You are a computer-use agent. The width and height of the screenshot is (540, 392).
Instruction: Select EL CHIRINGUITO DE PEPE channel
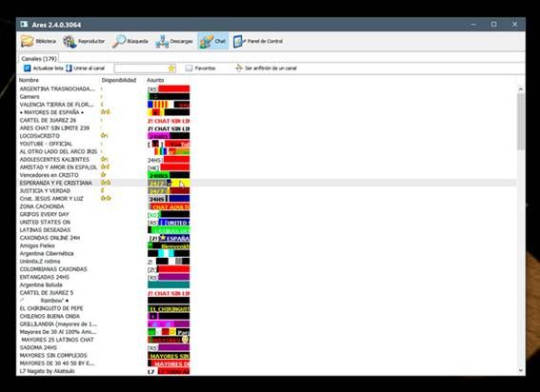[x=51, y=308]
